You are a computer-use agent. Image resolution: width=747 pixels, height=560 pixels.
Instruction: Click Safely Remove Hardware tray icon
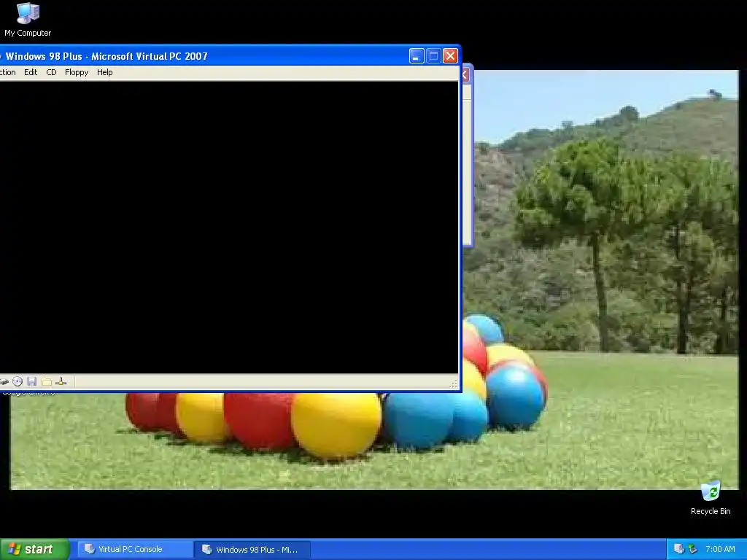[x=693, y=549]
